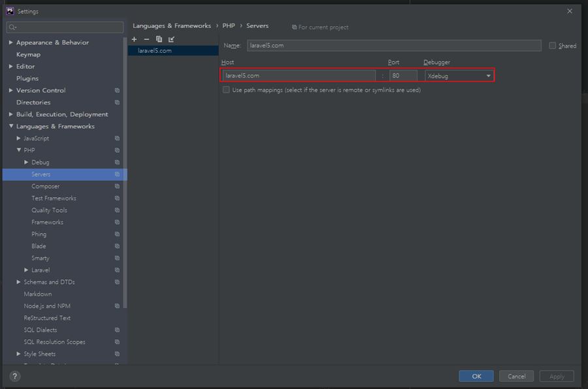Open the Plugins settings page
The height and width of the screenshot is (389, 588).
coord(27,78)
